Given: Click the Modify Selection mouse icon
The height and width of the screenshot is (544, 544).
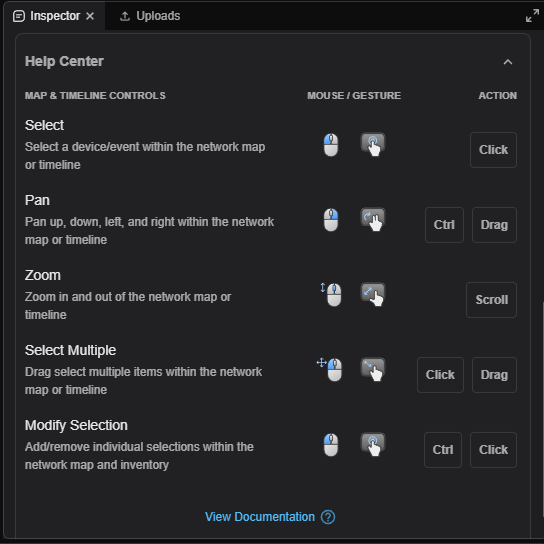Looking at the screenshot, I should tap(331, 444).
